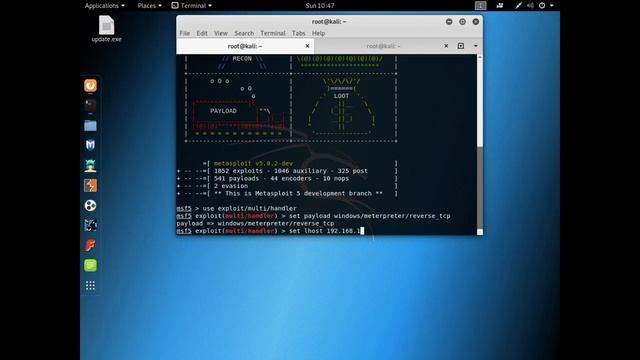Launch the Terminal dock icon
This screenshot has width=640, height=360.
[90, 105]
